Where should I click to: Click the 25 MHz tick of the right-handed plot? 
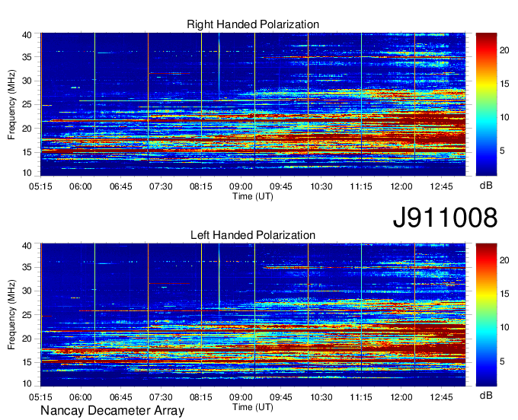coord(27,104)
